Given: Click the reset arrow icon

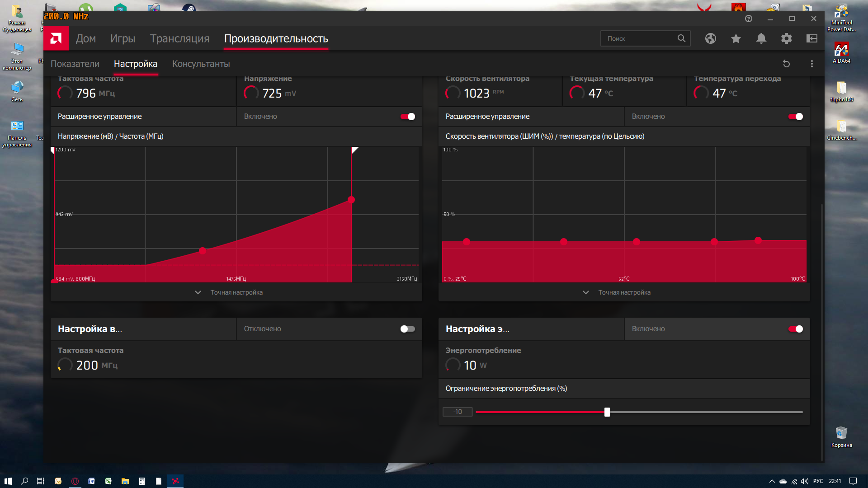Looking at the screenshot, I should click(x=786, y=64).
